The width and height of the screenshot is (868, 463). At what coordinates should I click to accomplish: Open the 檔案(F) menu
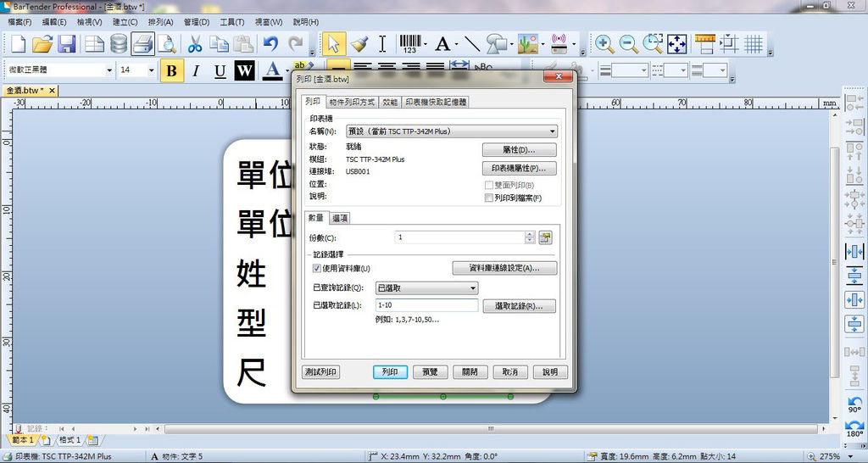[x=20, y=22]
